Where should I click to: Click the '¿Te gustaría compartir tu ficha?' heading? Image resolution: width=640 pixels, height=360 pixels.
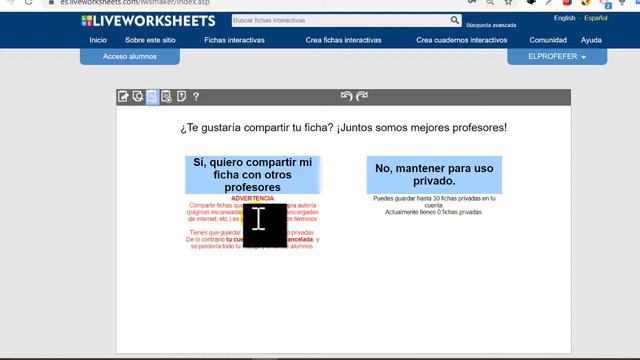click(344, 127)
